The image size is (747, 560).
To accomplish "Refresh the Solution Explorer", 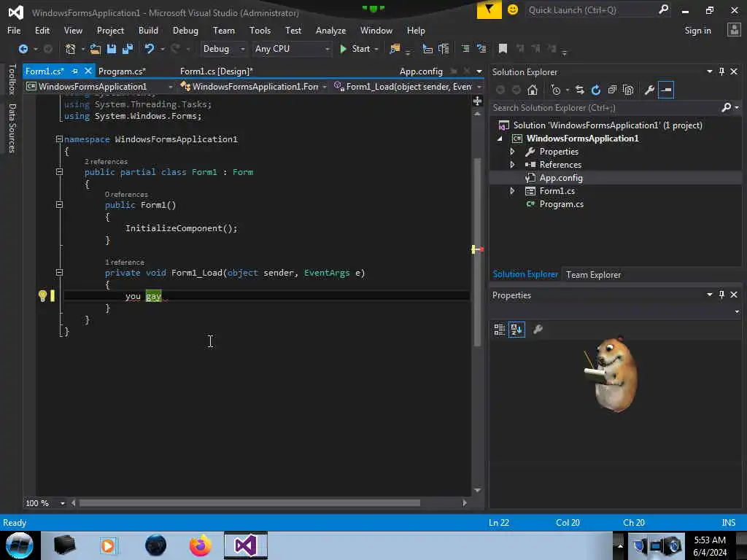I will point(596,90).
